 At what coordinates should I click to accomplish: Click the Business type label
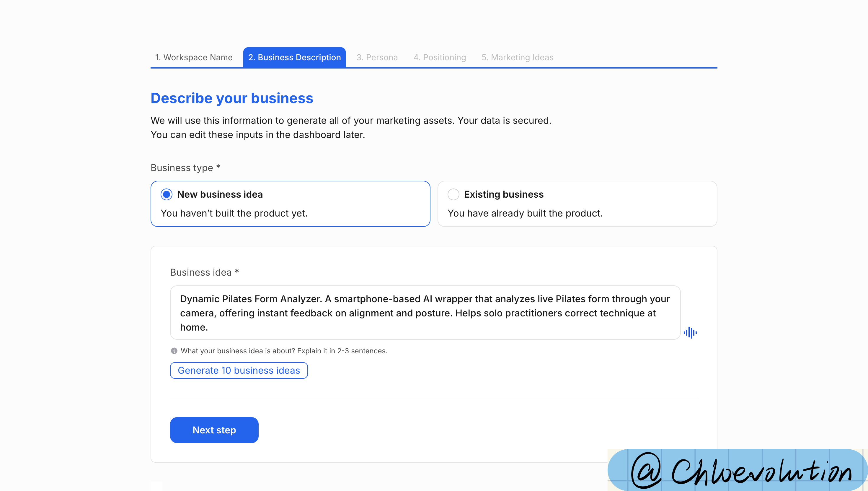tap(185, 168)
